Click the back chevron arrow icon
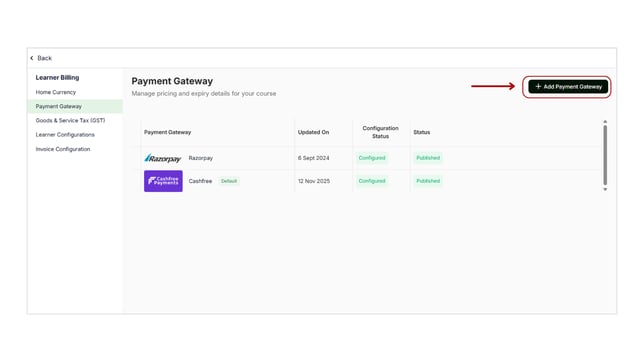The image size is (644, 362). tap(32, 58)
